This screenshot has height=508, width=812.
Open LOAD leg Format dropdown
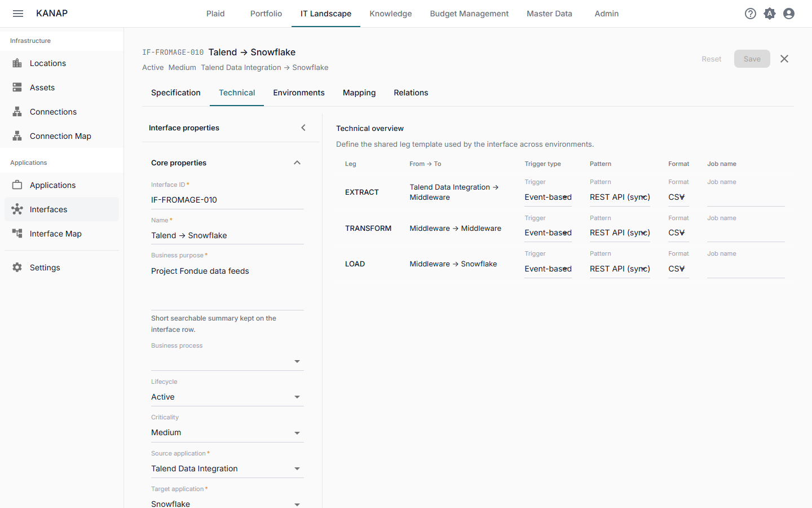[678, 269]
